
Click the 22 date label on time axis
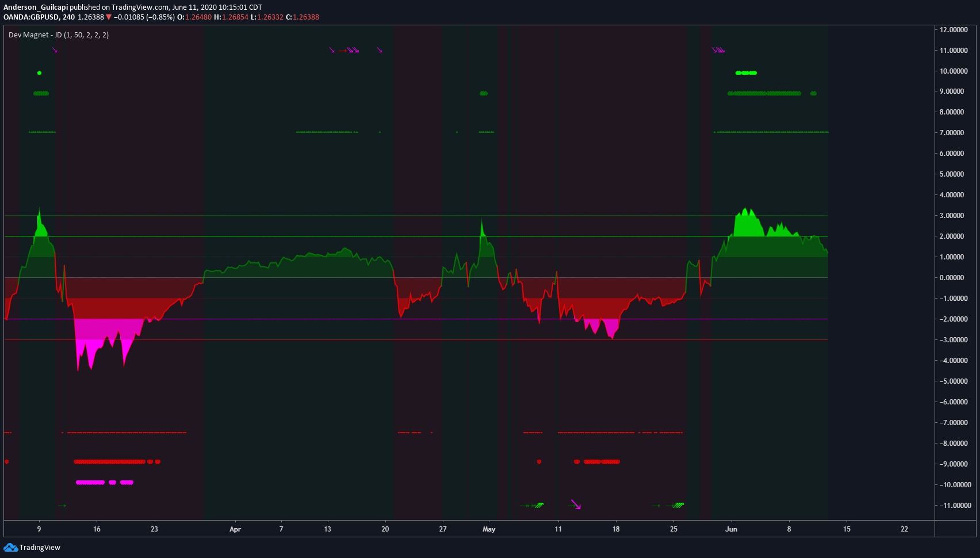(x=904, y=529)
